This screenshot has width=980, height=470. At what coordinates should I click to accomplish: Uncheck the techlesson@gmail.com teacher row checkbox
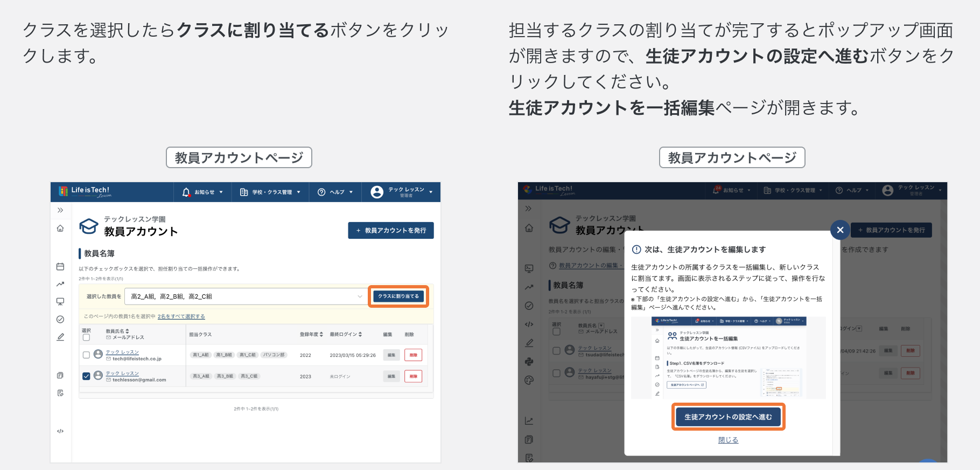(86, 376)
